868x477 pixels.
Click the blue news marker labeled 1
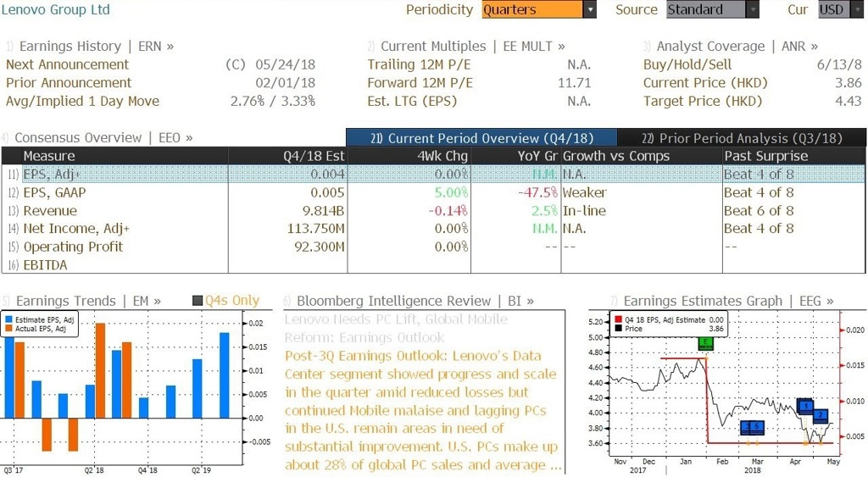coord(805,406)
